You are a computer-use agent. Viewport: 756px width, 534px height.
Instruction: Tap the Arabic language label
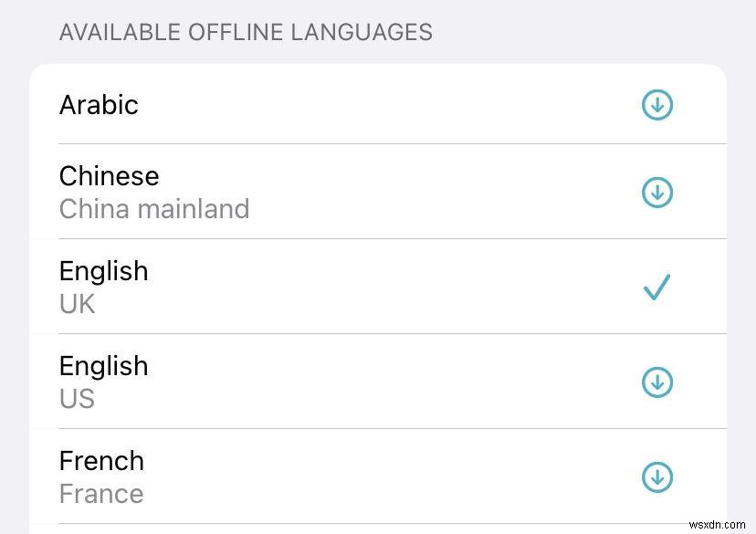[99, 105]
